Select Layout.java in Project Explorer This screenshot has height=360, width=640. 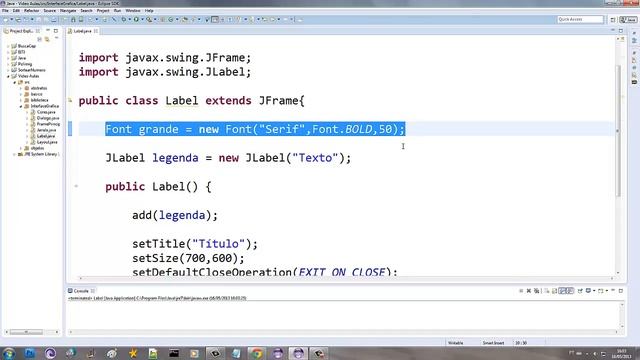(47, 142)
